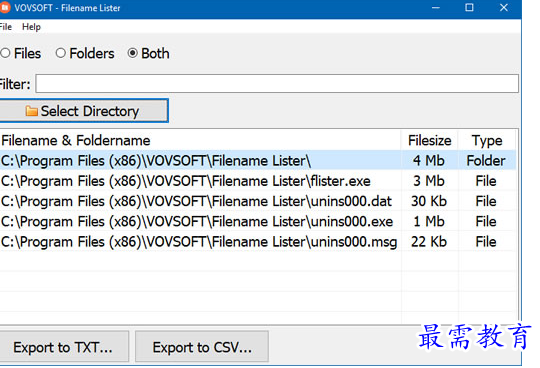Select the unins000.msg row
Screen dimensions: 540x368
tap(258, 242)
